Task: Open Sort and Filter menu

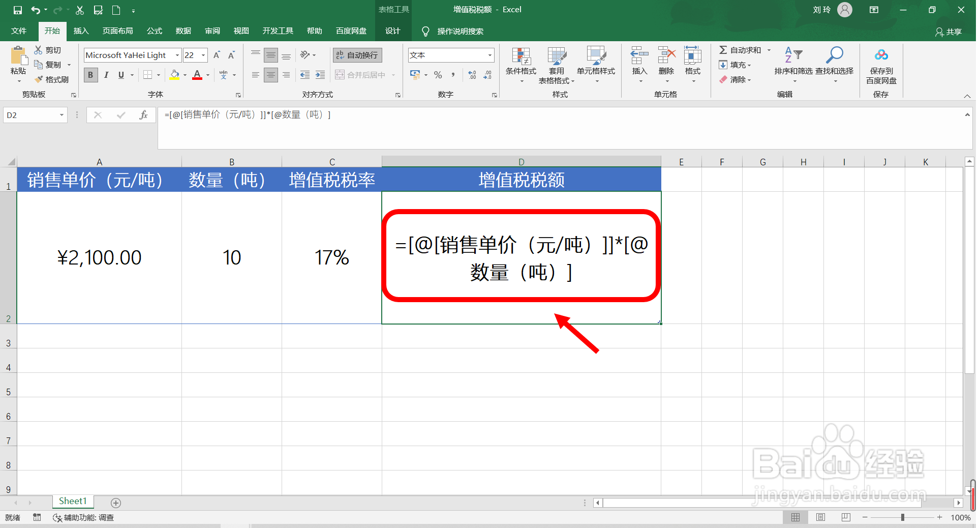Action: point(793,65)
